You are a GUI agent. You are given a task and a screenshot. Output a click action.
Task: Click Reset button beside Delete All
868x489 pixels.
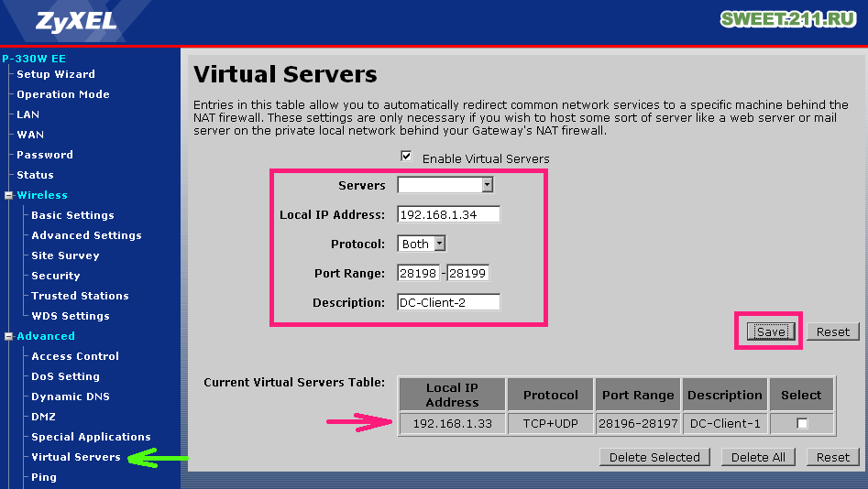(832, 457)
